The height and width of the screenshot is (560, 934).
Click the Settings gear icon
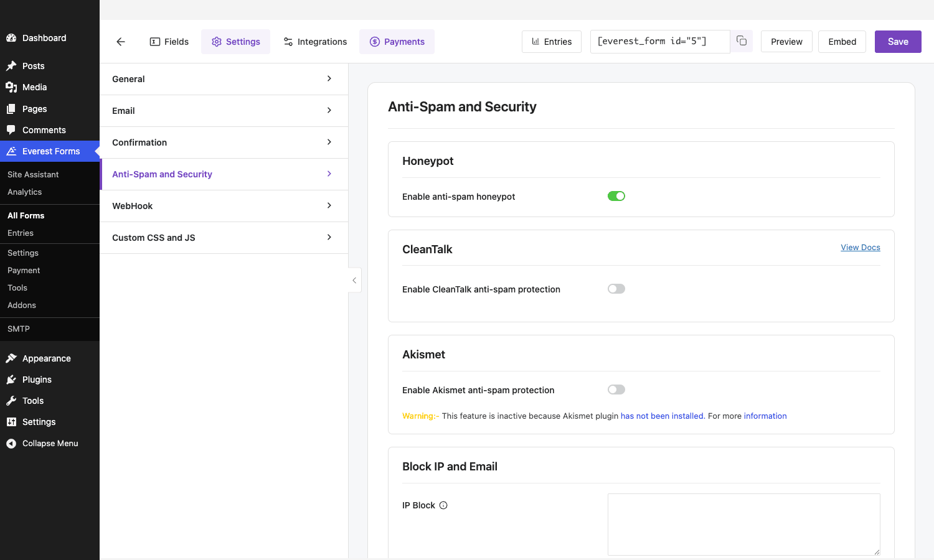(x=217, y=42)
